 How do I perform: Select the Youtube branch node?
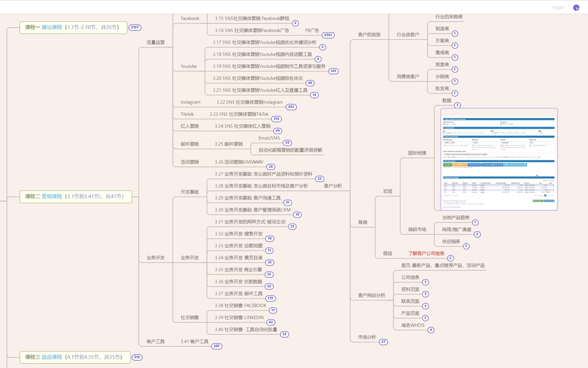(x=188, y=66)
